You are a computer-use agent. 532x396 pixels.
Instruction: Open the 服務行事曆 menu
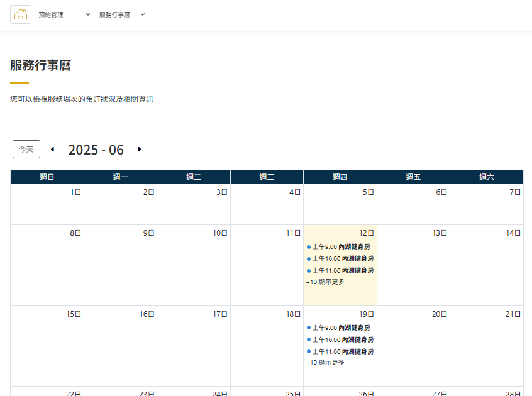coord(114,14)
